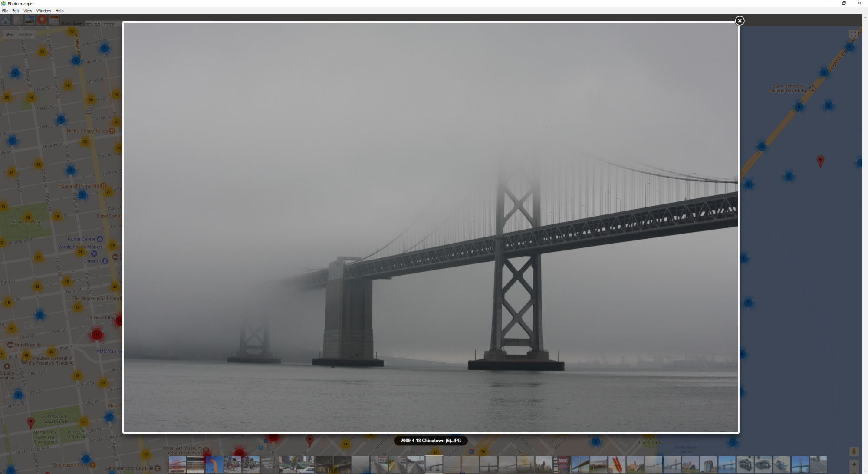
Task: Switch map type to Map view
Action: point(10,35)
